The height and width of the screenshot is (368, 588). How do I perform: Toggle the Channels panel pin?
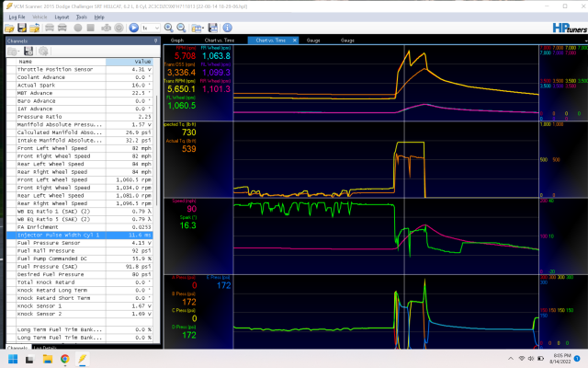(157, 40)
